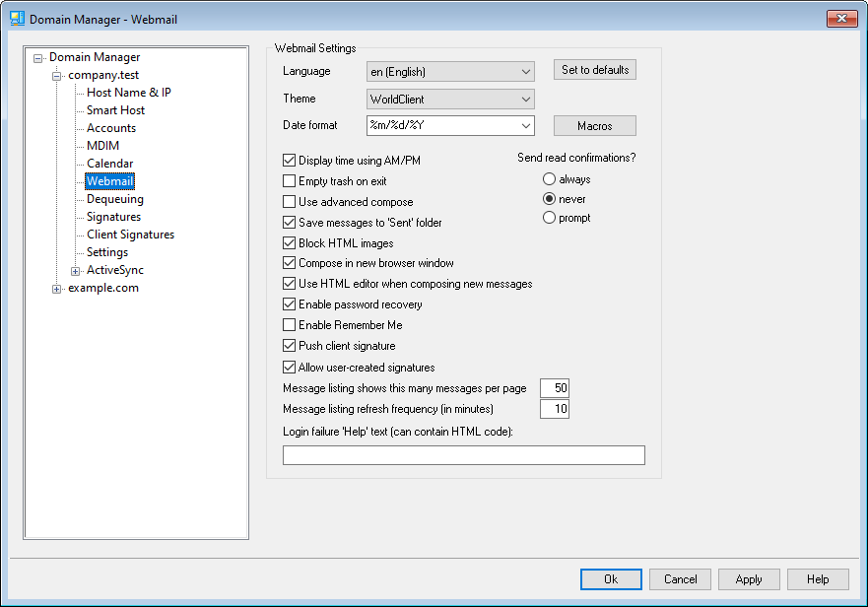Toggle the Enable Remember Me checkbox
Screen dimensions: 868x607
[290, 325]
